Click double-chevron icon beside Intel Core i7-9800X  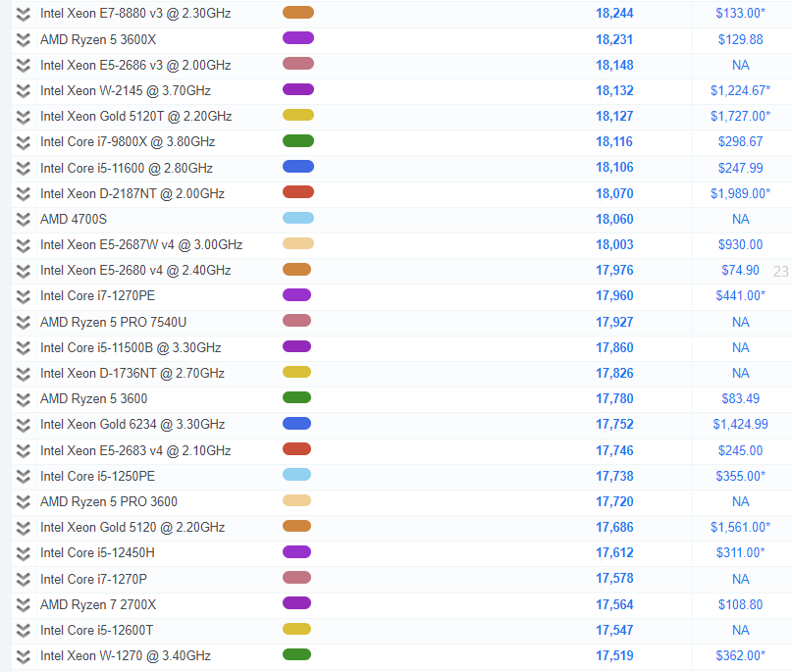[x=24, y=142]
